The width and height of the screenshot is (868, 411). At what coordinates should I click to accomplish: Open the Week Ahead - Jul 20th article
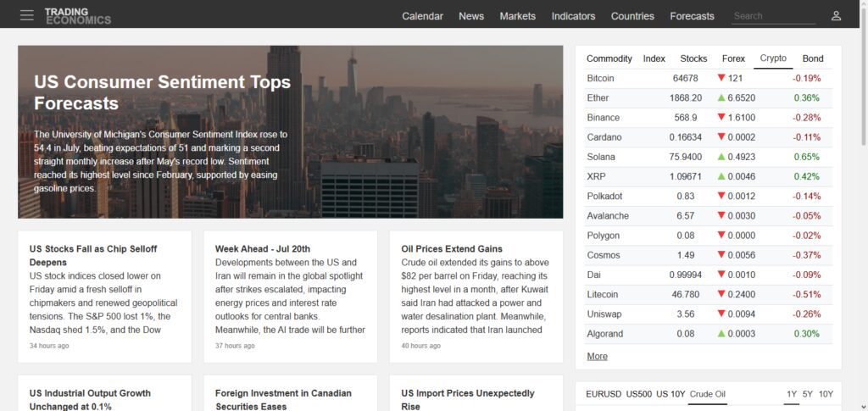pos(263,249)
